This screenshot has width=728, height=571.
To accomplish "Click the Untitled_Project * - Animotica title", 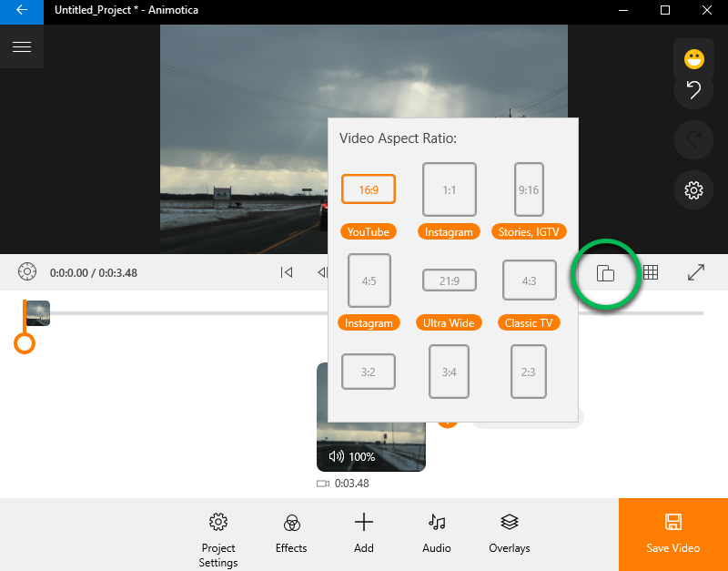I will 126,10.
